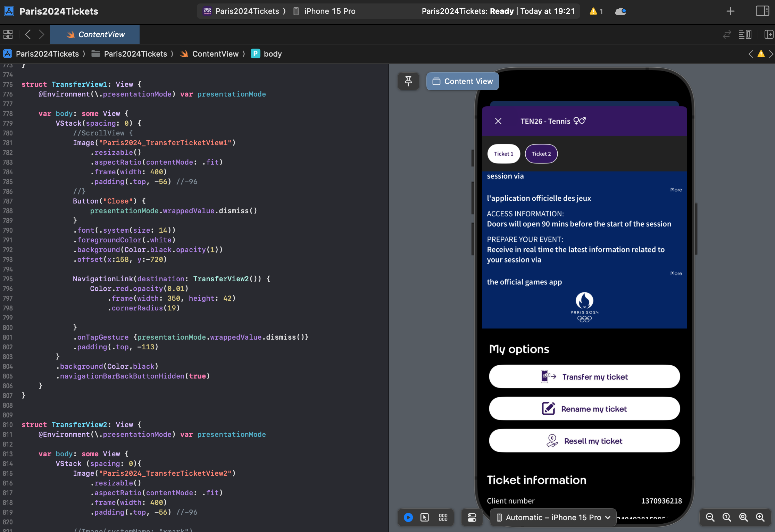The height and width of the screenshot is (532, 775).
Task: Add a new editor pane on right
Action: [769, 34]
